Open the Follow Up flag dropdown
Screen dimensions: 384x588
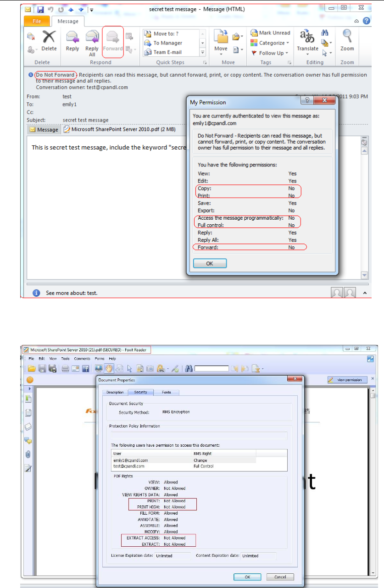tap(270, 53)
